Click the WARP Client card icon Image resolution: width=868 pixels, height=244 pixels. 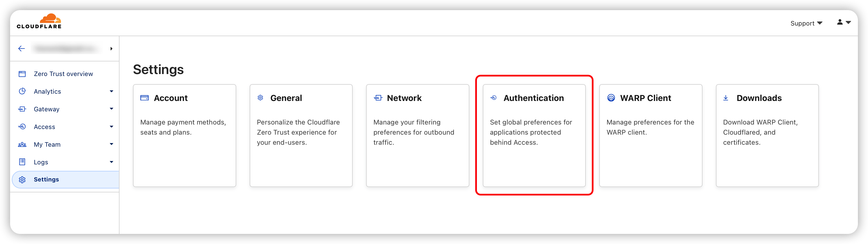(610, 98)
